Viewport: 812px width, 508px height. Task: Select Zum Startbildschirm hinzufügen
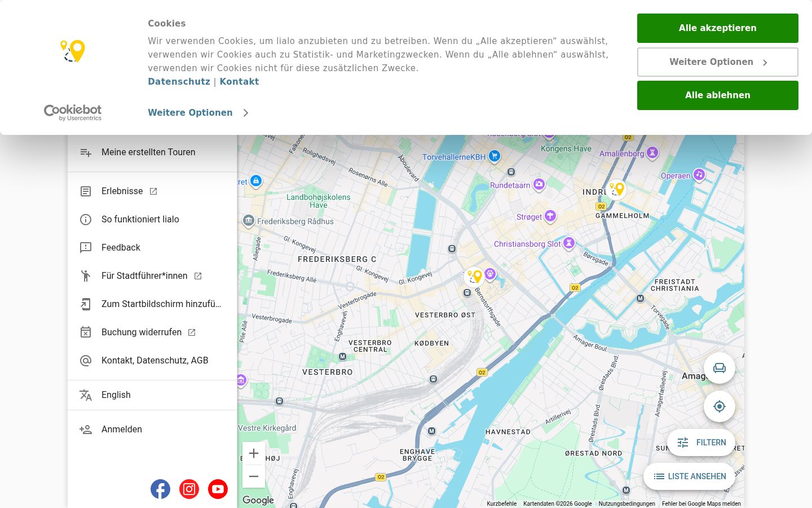click(152, 304)
